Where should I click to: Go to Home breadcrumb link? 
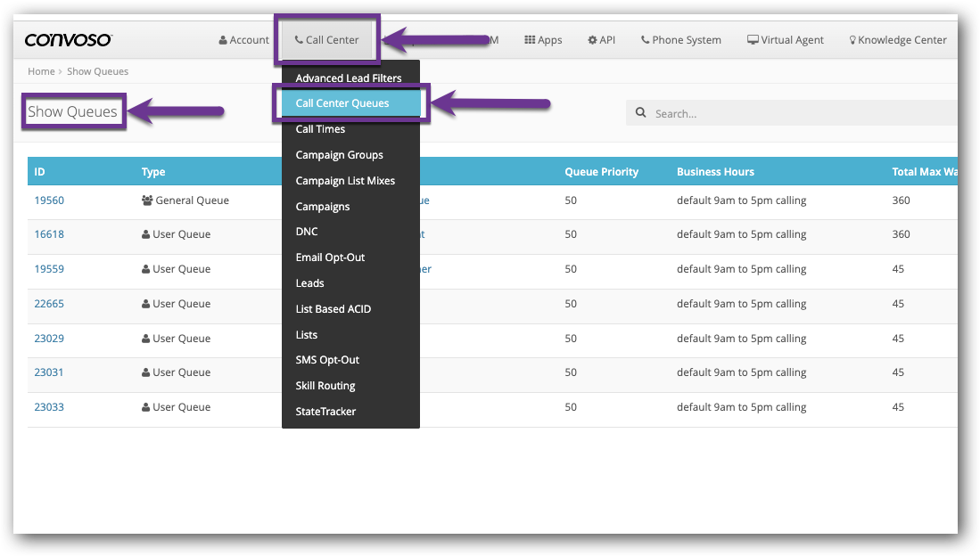pyautogui.click(x=41, y=71)
